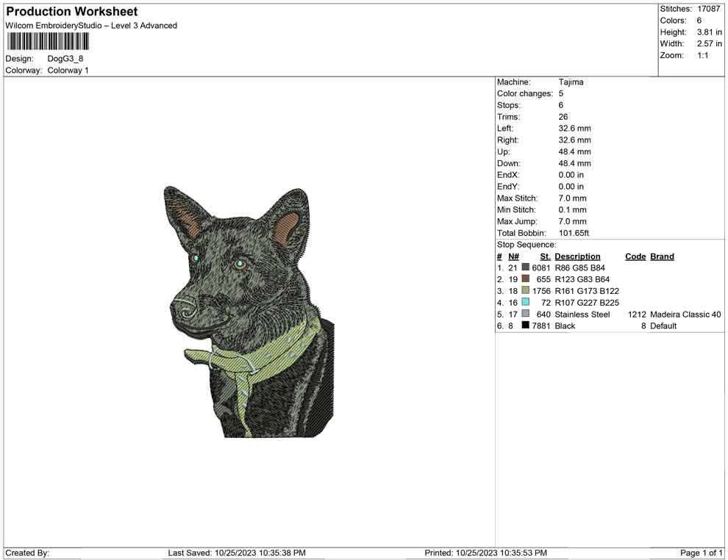
Task: Click the 'Description' column header
Action: [577, 256]
